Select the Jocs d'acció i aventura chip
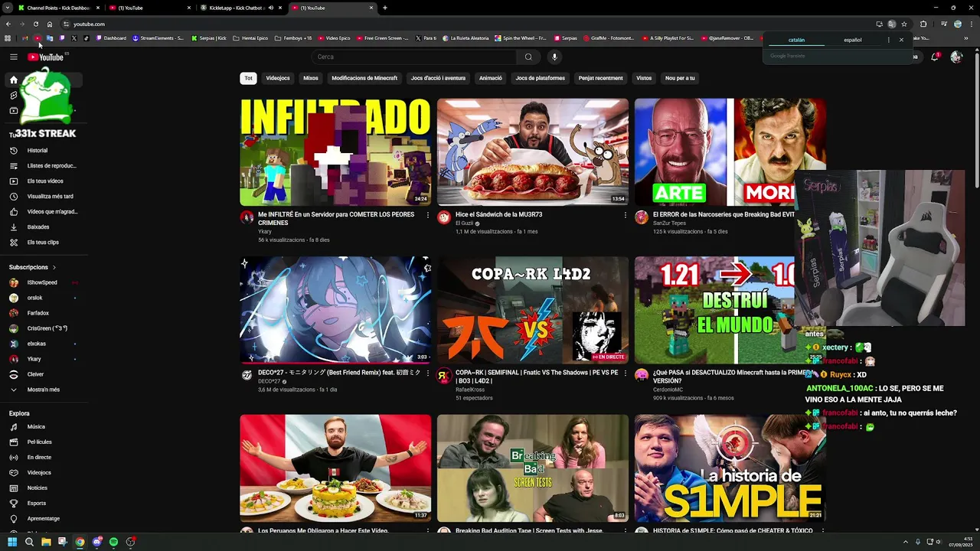This screenshot has height=551, width=980. [x=438, y=78]
